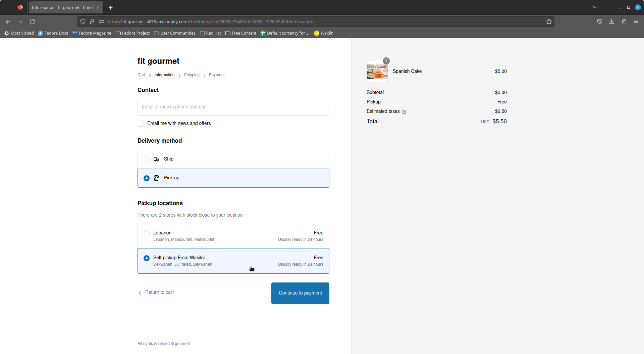
Task: Enable Email me with news and offers
Action: tap(141, 124)
